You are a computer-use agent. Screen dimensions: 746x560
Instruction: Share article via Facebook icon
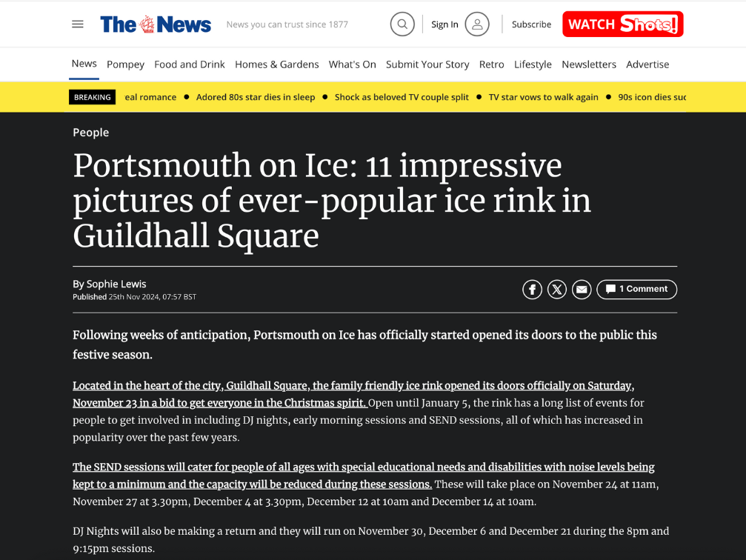tap(532, 290)
